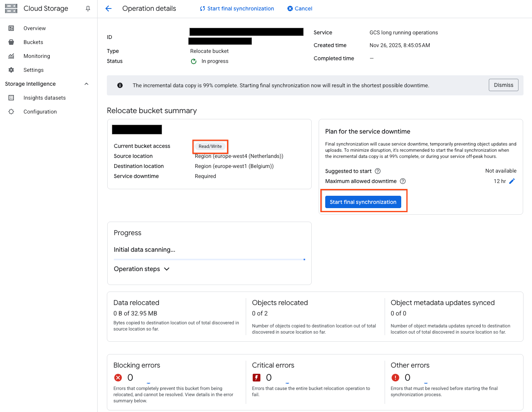The image size is (532, 412).
Task: Cancel the relocation operation in the header
Action: [300, 8]
